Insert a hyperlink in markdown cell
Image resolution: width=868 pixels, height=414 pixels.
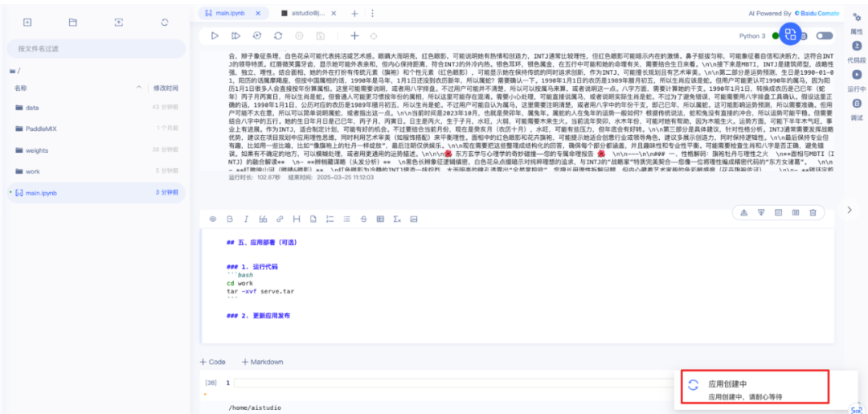280,219
